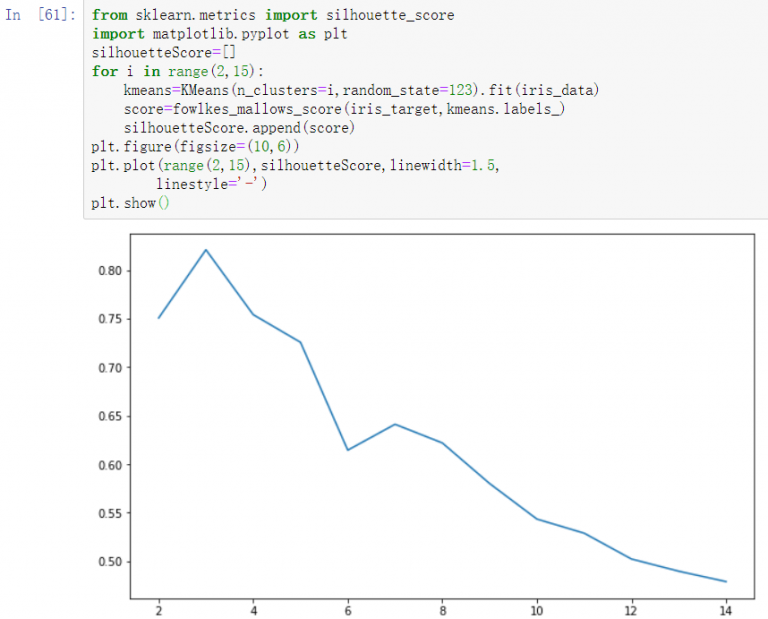Click the fowlkes_mallows_score code line

coord(344,109)
